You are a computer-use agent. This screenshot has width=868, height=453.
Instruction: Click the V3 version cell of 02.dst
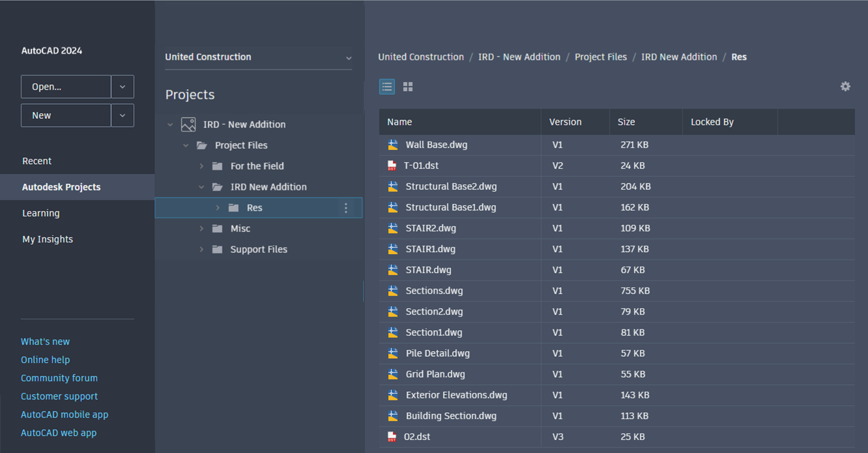pyautogui.click(x=557, y=437)
